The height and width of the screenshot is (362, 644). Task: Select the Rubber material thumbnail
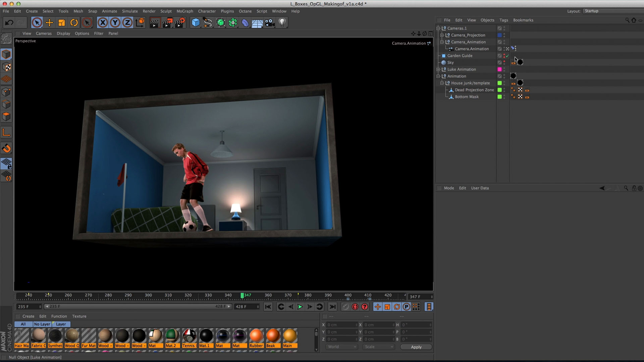[256, 338]
